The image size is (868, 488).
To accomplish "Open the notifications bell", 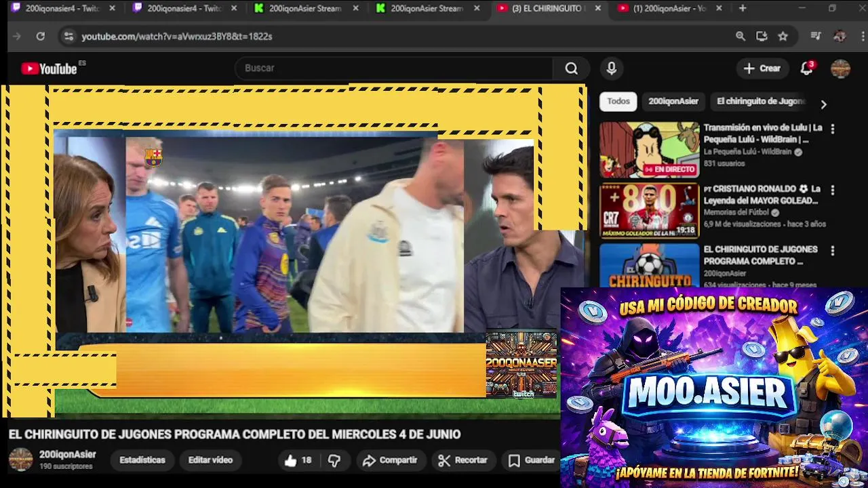I will click(x=807, y=68).
